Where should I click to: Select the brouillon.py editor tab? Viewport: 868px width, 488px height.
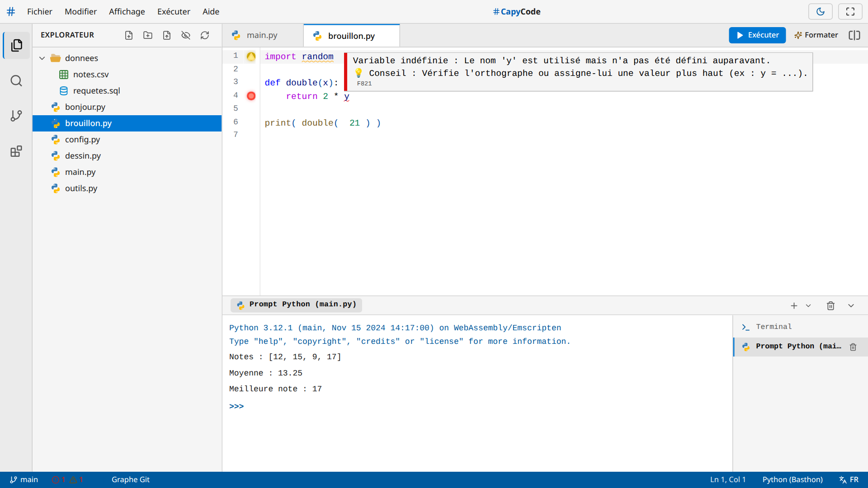[x=352, y=36]
